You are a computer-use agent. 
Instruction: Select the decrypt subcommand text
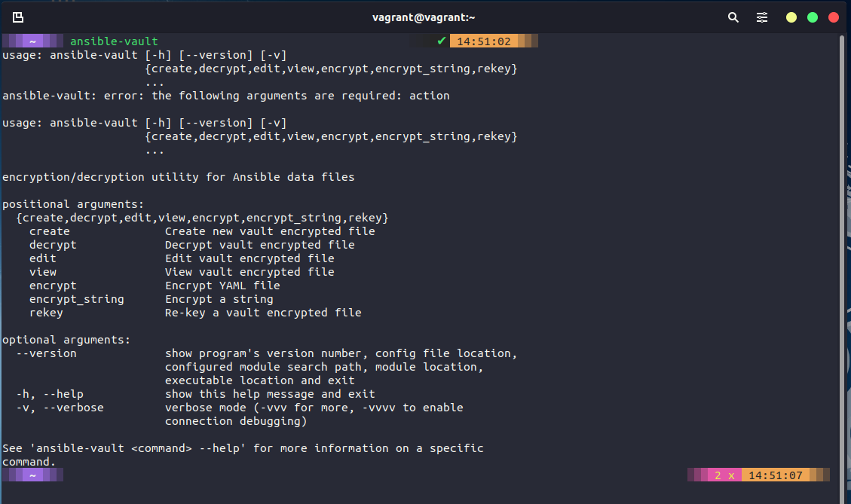tap(53, 244)
